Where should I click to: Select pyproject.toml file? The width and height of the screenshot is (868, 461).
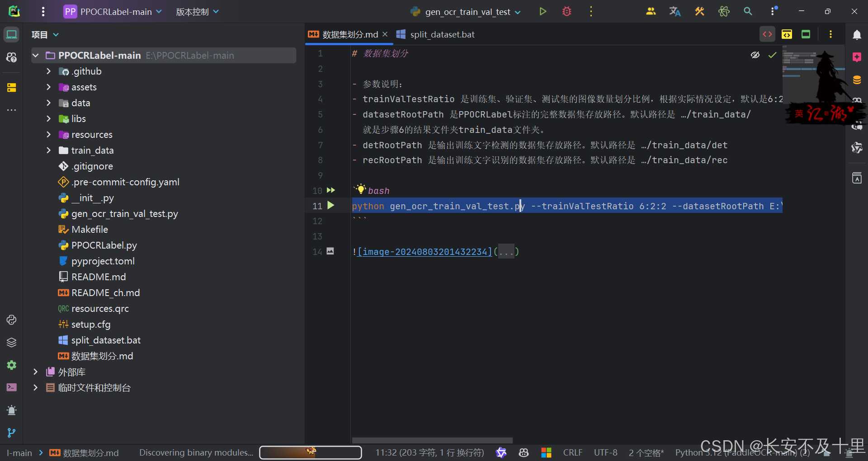click(x=103, y=261)
